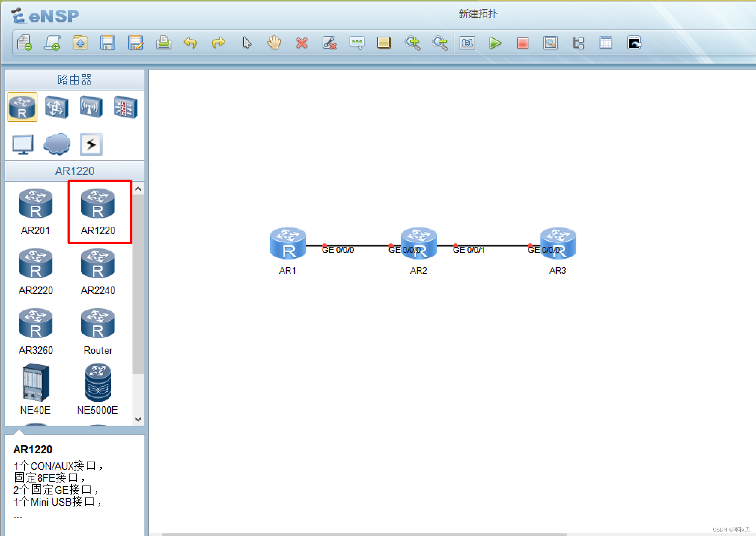Select the PC terminal category icon
This screenshot has height=536, width=756.
click(x=23, y=144)
